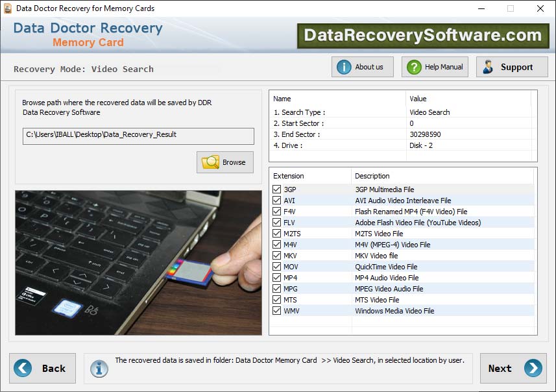This screenshot has height=392, width=556.
Task: Uncheck the 3GP Multimedia File checkbox
Action: [276, 189]
